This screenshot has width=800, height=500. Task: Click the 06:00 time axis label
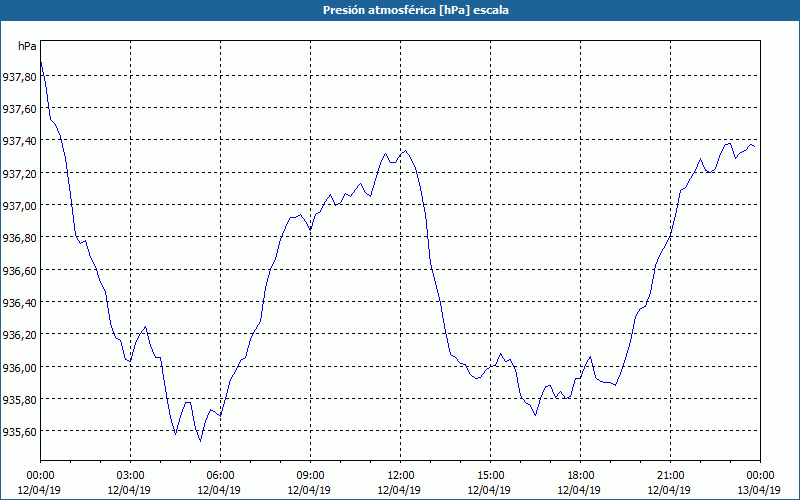pos(220,476)
